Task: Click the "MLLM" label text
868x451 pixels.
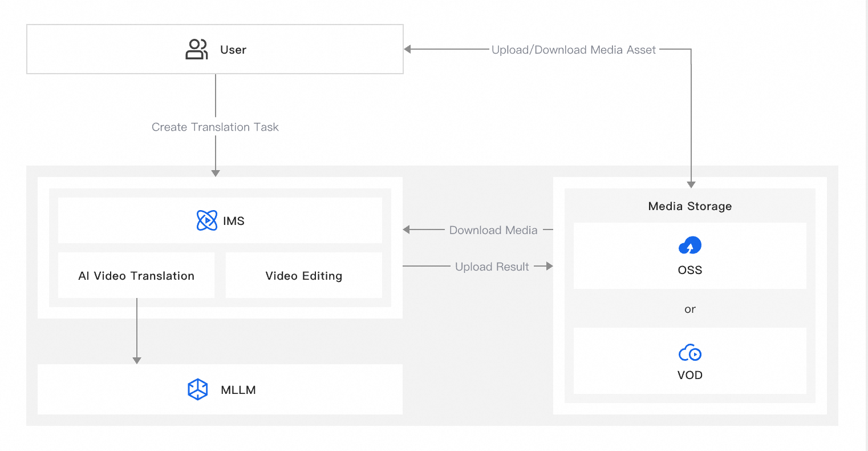Action: (x=238, y=390)
